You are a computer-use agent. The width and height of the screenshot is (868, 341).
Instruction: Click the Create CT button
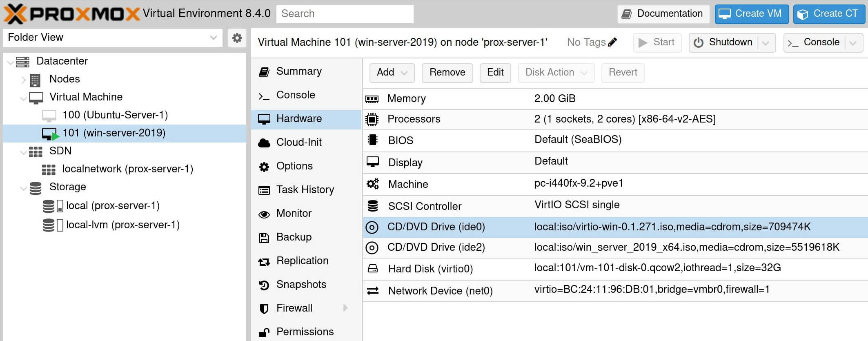coord(829,14)
